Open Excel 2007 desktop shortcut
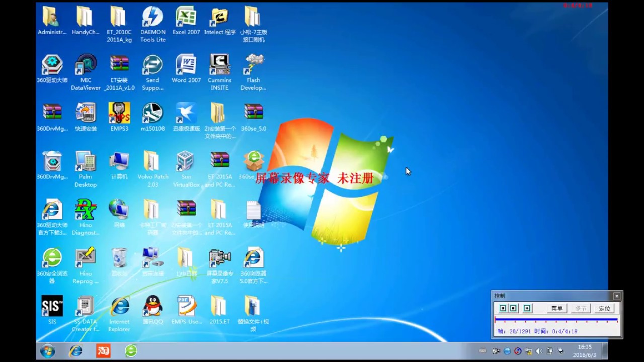 tap(186, 20)
